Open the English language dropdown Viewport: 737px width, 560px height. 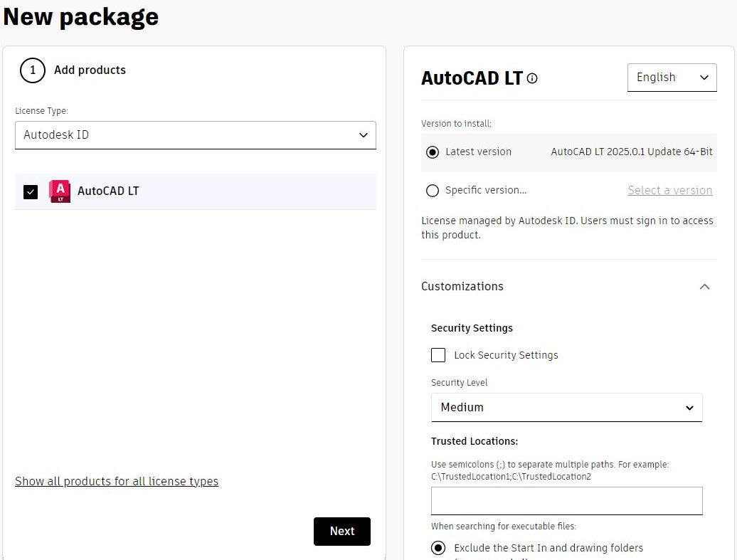[x=672, y=78]
